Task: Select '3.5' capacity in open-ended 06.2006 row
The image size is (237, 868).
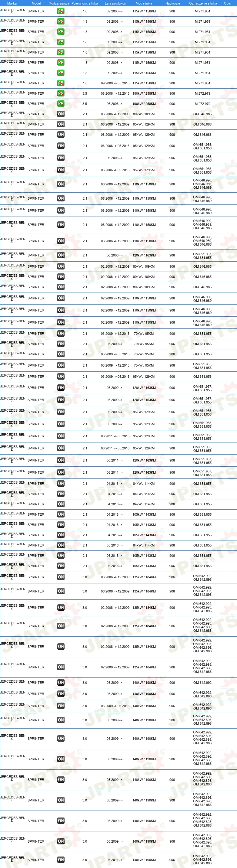Action: coord(85,104)
